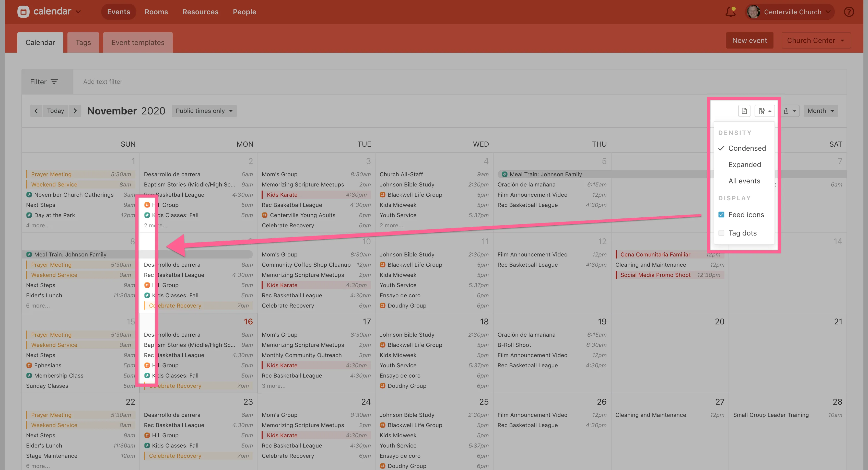Enable the Tag dots checkbox
Viewport: 868px width, 470px height.
pos(721,233)
